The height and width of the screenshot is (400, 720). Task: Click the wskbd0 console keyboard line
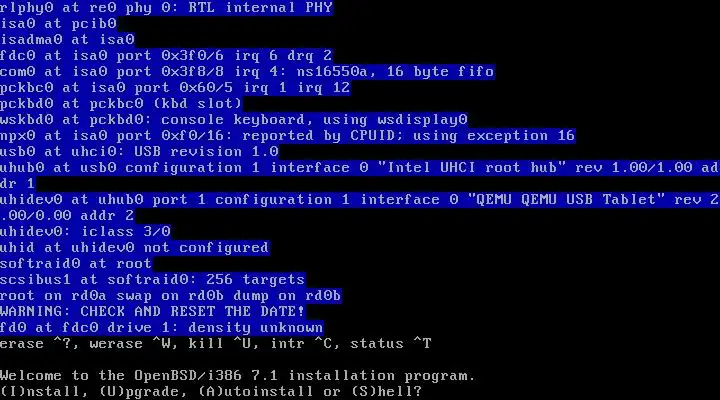[x=234, y=119]
